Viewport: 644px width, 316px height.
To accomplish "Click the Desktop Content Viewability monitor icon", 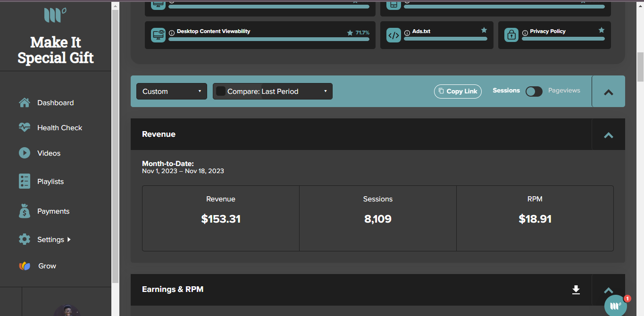I will coord(158,35).
